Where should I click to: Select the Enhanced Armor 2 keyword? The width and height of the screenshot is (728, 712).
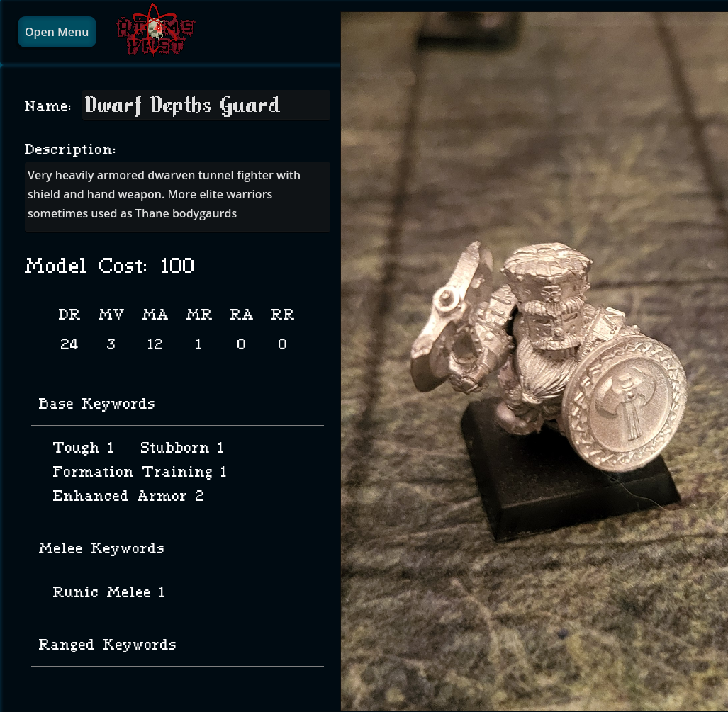click(x=128, y=496)
